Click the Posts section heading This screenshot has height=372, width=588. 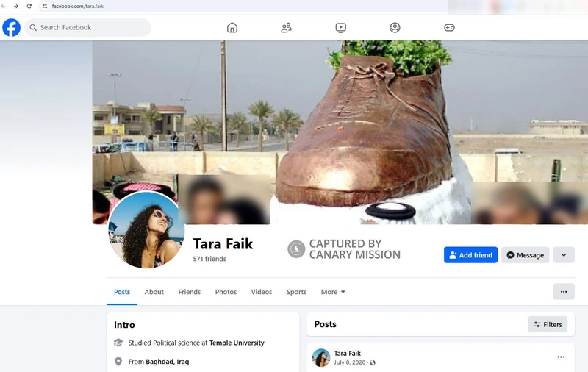(x=325, y=324)
